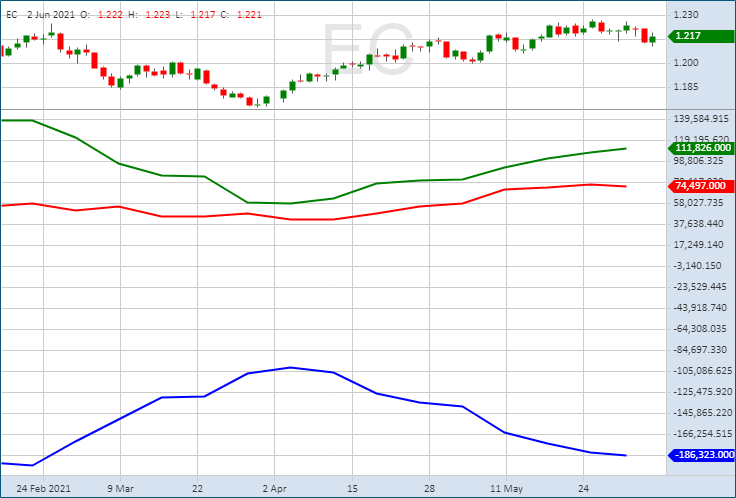Click the EC symbol label in chart header

(11, 15)
